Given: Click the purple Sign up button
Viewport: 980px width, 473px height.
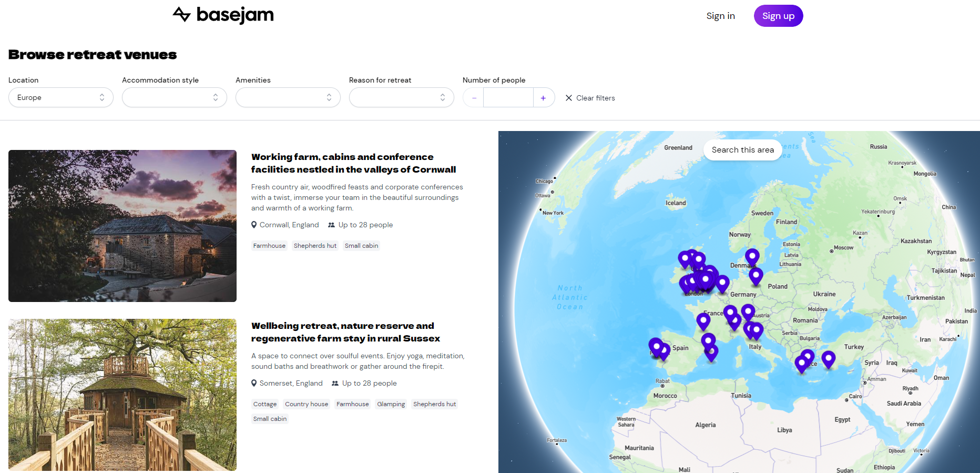Looking at the screenshot, I should point(778,16).
